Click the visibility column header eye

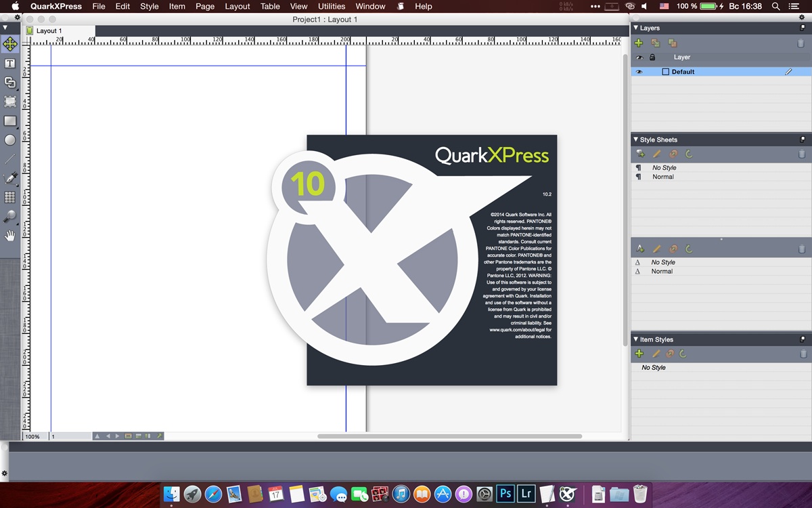click(639, 58)
